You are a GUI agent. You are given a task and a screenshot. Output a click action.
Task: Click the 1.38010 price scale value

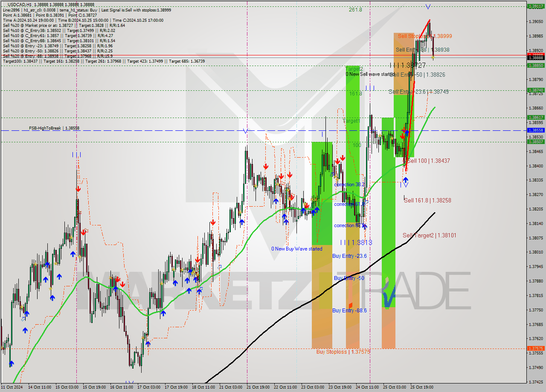[536, 252]
